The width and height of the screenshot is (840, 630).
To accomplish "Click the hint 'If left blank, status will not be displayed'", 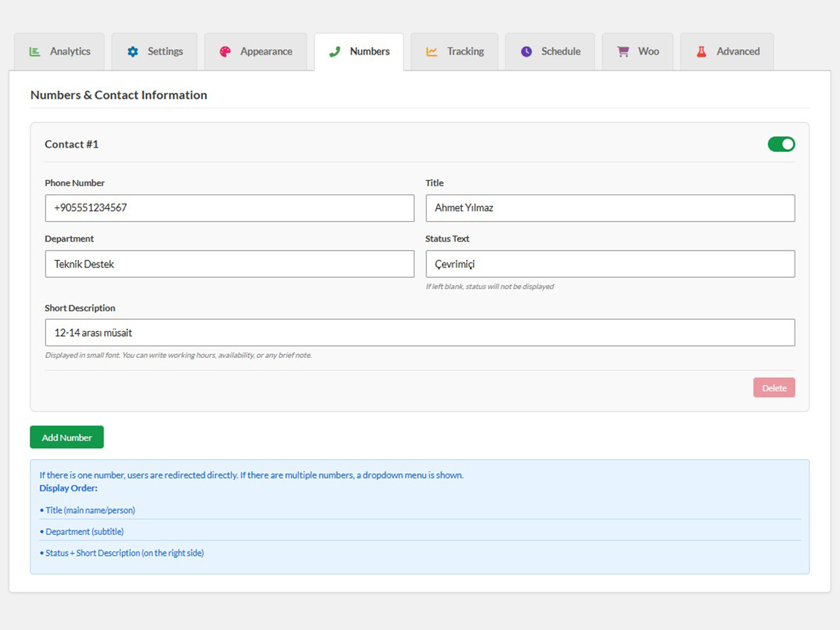I will click(x=490, y=286).
